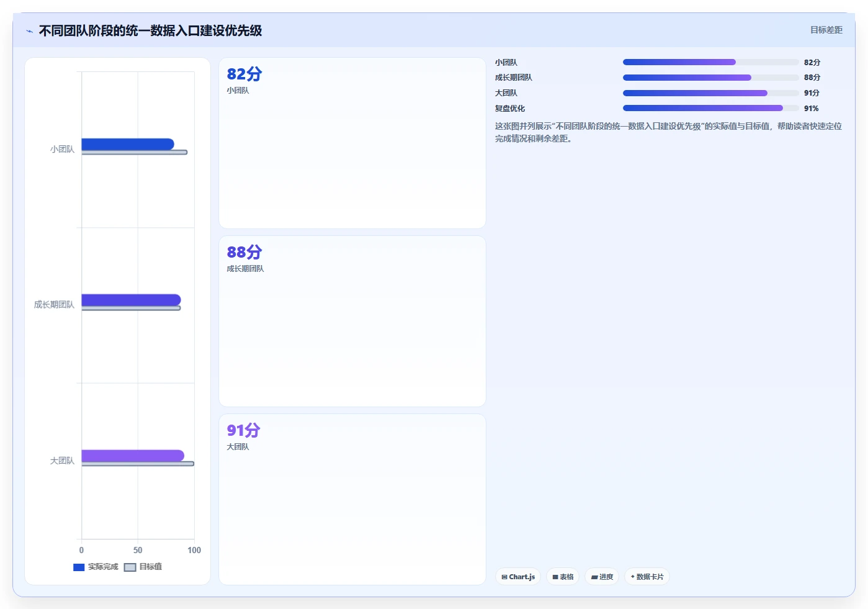
Task: Click the 目标差距 label in the header
Action: (x=826, y=30)
